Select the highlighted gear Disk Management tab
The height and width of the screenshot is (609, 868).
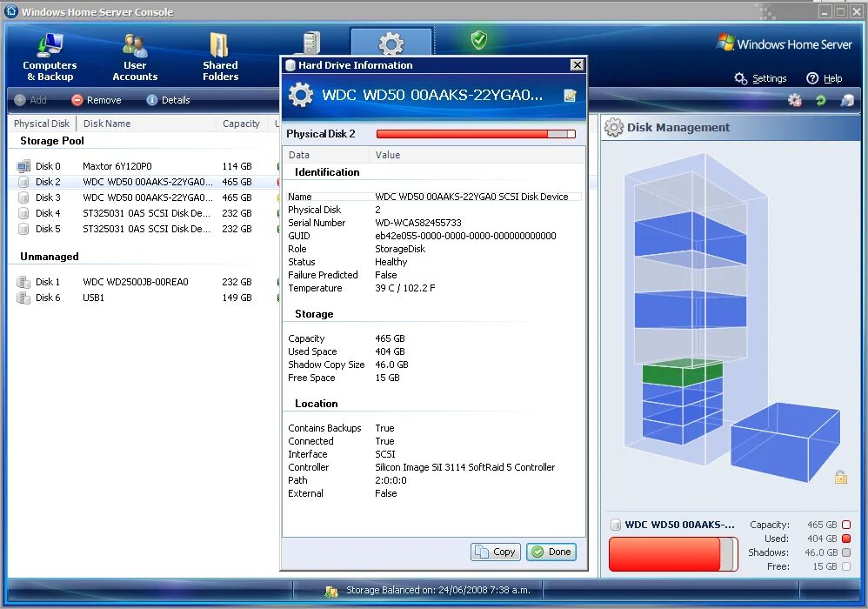(x=391, y=42)
